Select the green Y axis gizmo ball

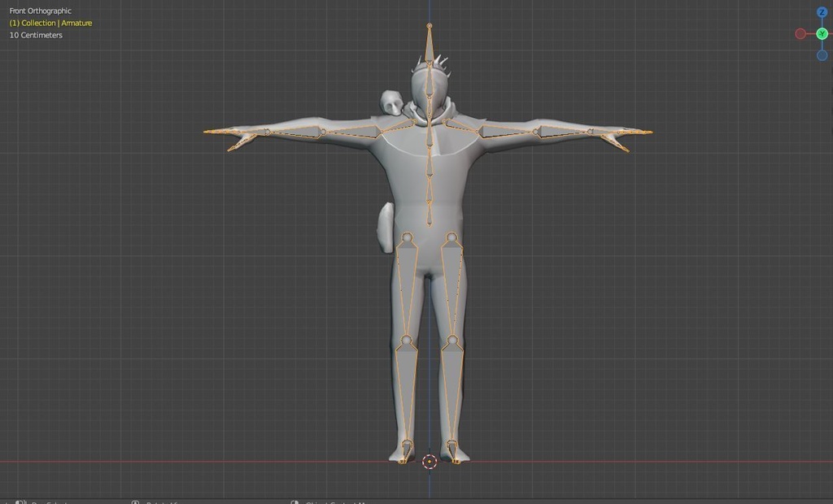pos(822,33)
